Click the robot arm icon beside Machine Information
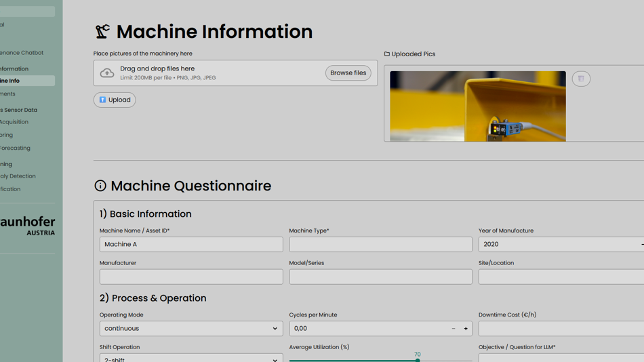This screenshot has height=362, width=644. coord(102,31)
